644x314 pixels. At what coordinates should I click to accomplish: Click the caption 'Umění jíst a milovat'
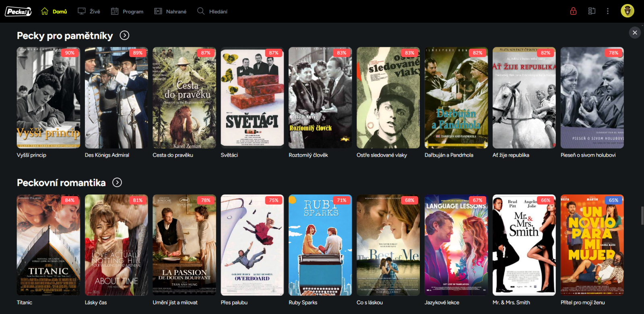[175, 302]
